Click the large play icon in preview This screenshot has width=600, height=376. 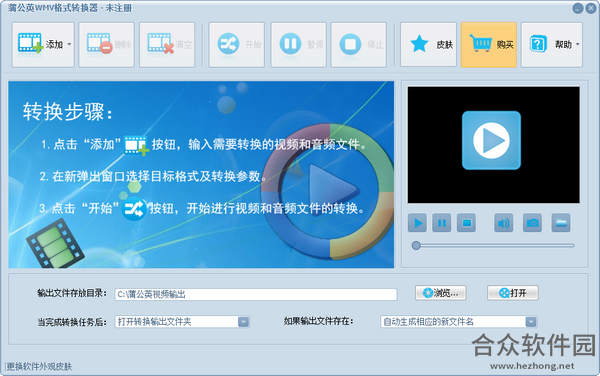coord(491,140)
